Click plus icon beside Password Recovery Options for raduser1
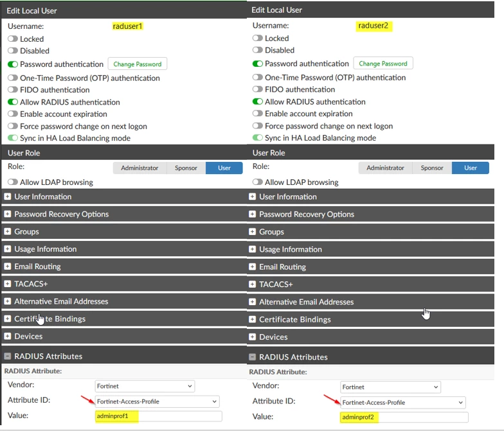Viewport: 504px width, 431px height. [x=8, y=214]
